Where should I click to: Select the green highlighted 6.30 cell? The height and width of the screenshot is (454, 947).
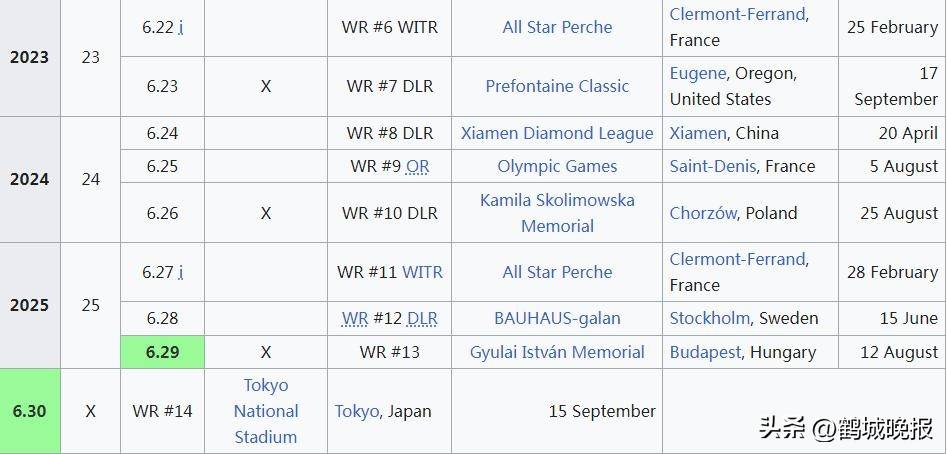pyautogui.click(x=30, y=411)
